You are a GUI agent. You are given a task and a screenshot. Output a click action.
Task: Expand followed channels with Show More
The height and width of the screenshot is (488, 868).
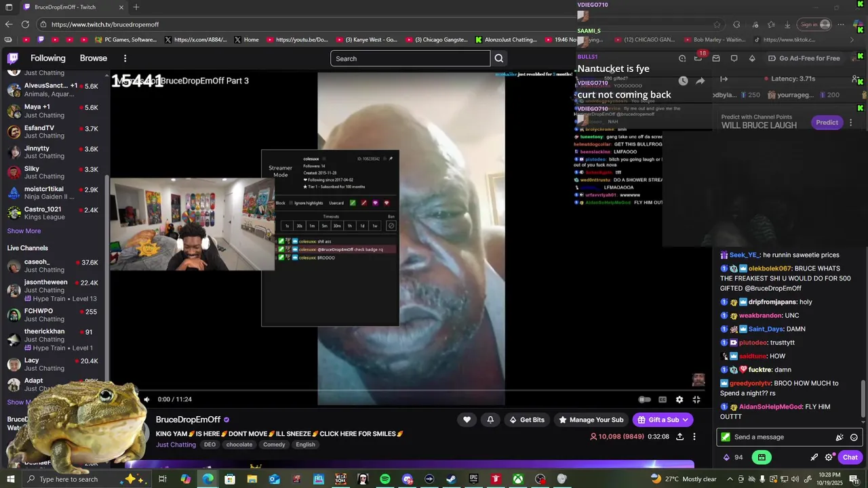[x=24, y=231]
